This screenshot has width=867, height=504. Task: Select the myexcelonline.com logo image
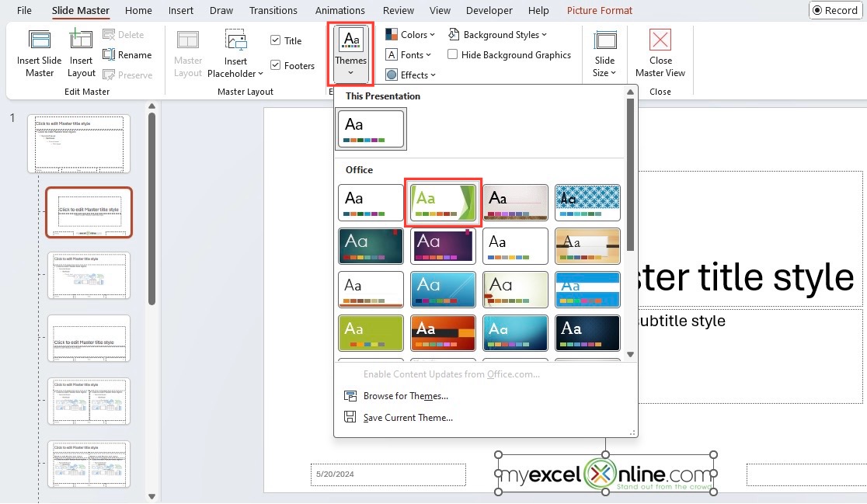coord(606,473)
